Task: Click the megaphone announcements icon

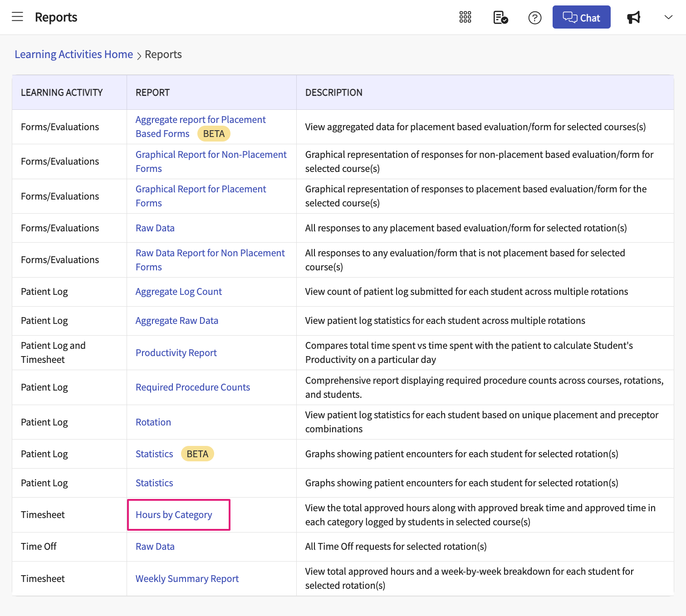Action: pyautogui.click(x=634, y=17)
